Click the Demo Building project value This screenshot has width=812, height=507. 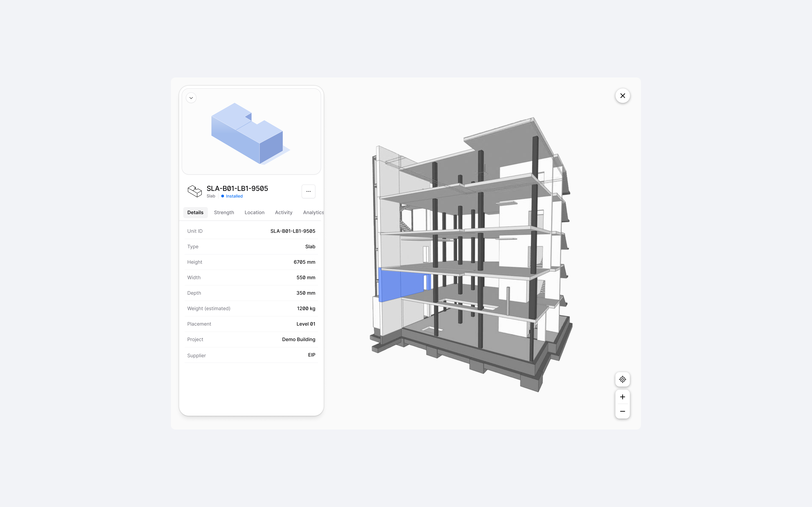pyautogui.click(x=299, y=339)
